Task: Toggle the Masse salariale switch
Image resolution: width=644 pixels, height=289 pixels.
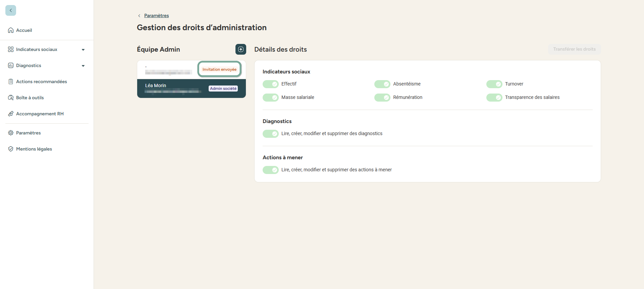Action: click(271, 97)
